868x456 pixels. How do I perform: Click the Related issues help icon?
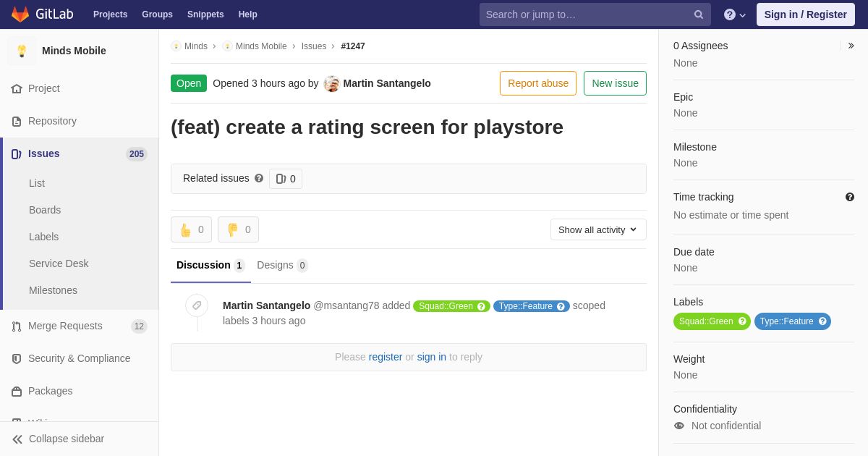259,178
